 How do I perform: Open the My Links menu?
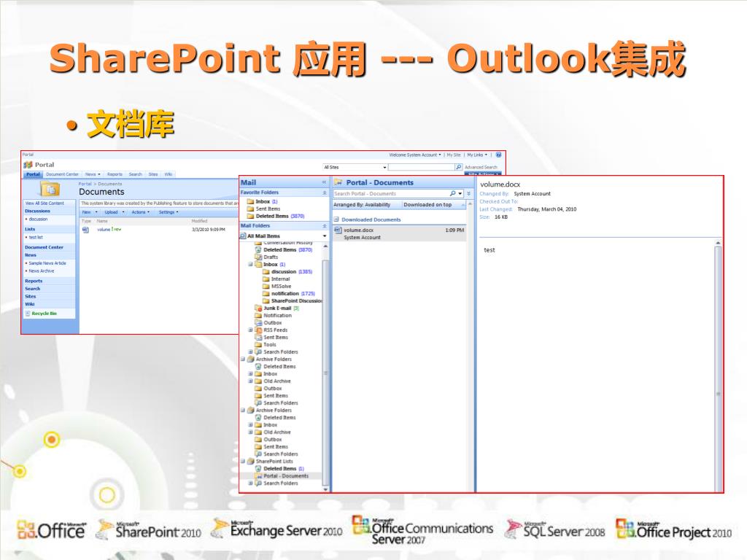pos(477,155)
